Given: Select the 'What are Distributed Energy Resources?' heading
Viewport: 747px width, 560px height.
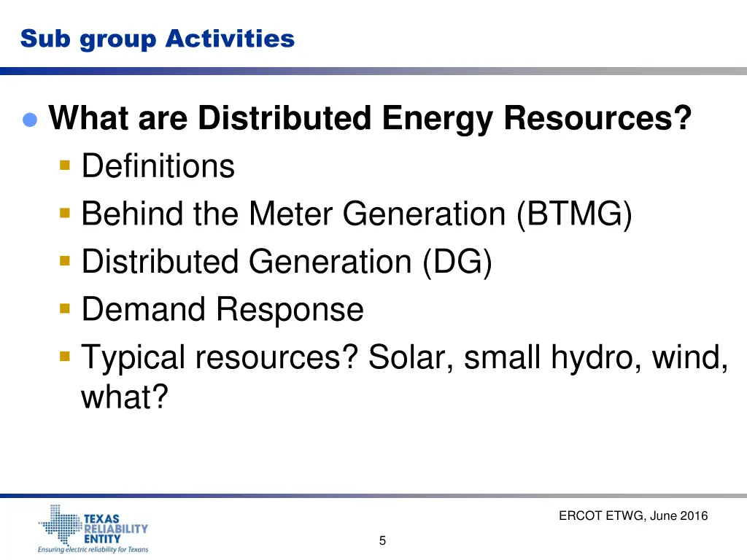Looking at the screenshot, I should [x=370, y=118].
